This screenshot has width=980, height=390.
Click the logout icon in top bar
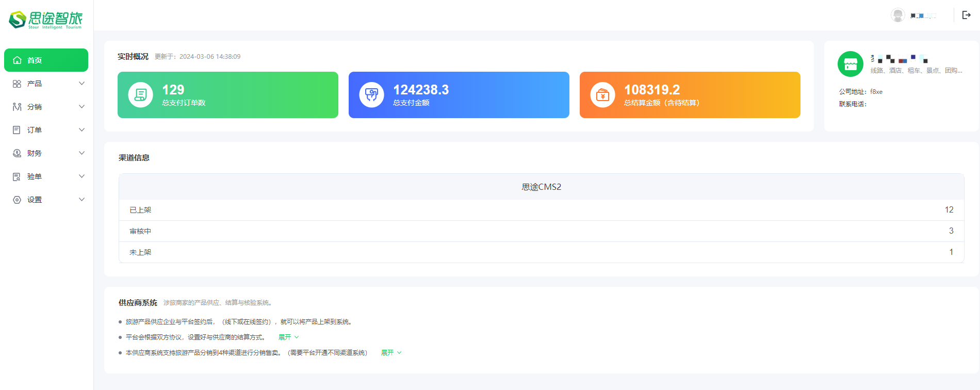click(966, 15)
